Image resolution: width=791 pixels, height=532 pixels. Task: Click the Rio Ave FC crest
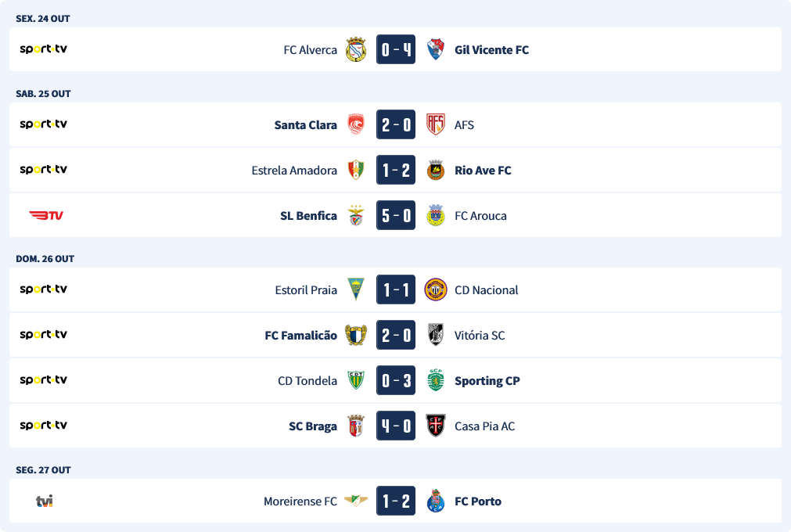(436, 171)
